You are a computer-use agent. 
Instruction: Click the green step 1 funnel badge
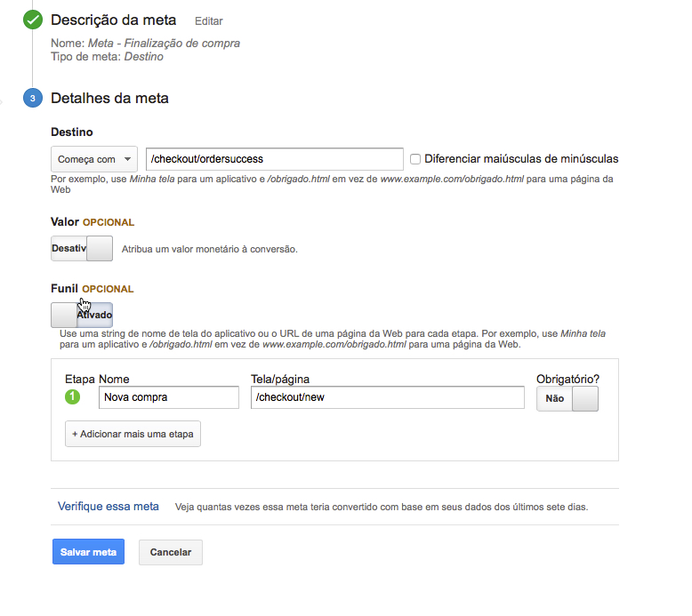(72, 396)
